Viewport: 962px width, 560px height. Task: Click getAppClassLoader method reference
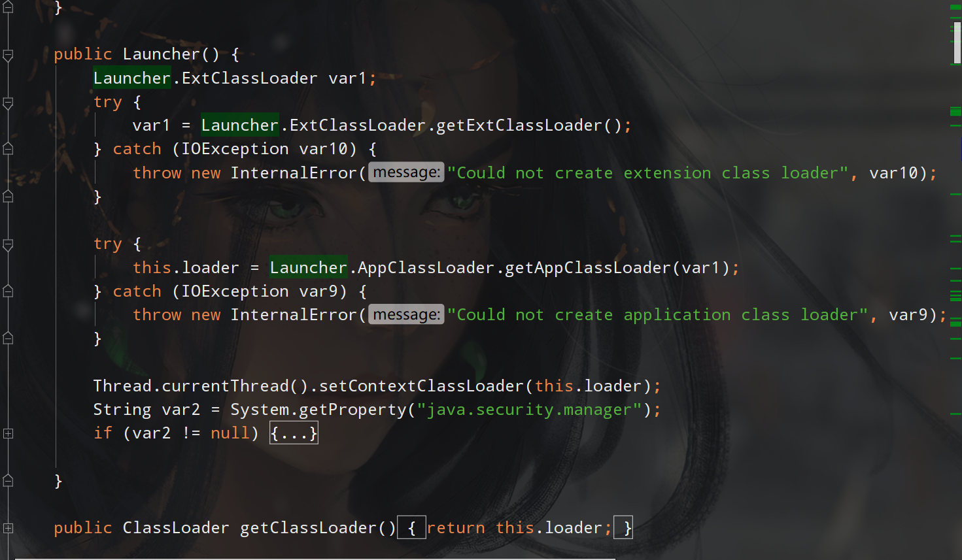(x=588, y=268)
